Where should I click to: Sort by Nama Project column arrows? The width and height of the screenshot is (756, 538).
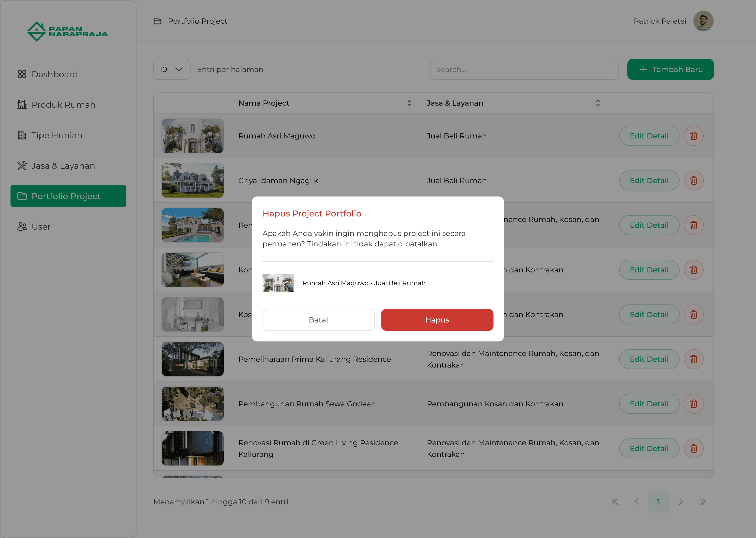tap(409, 103)
